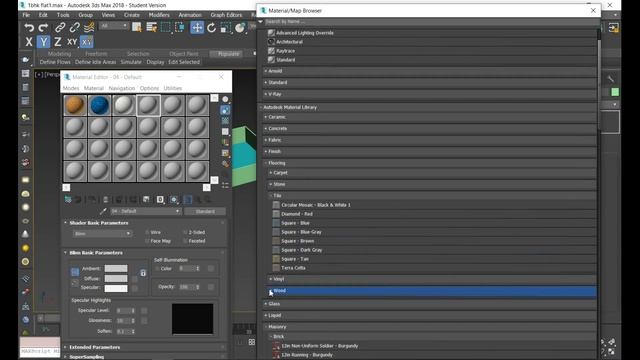Activate the Select and Move tool
The image size is (640, 360).
[197, 27]
